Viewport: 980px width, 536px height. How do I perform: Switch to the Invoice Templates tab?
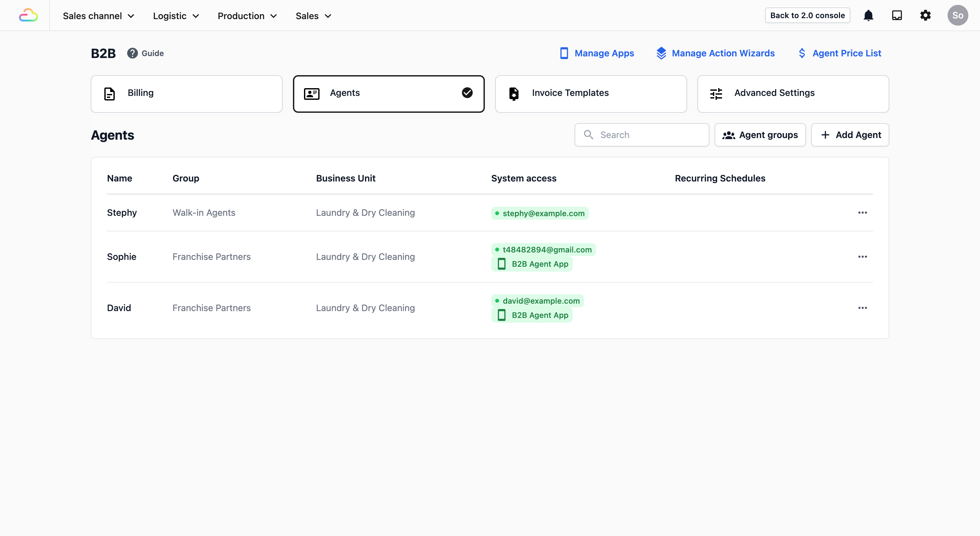click(590, 94)
